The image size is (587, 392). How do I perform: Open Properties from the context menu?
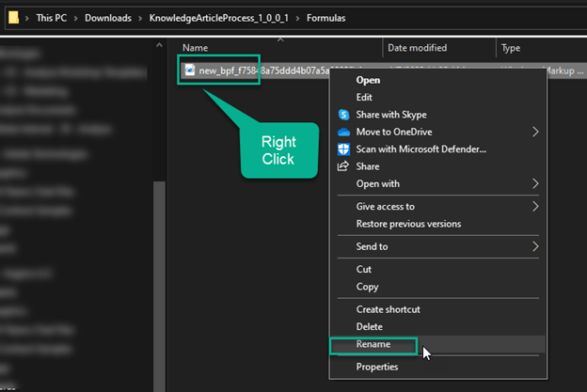click(377, 367)
